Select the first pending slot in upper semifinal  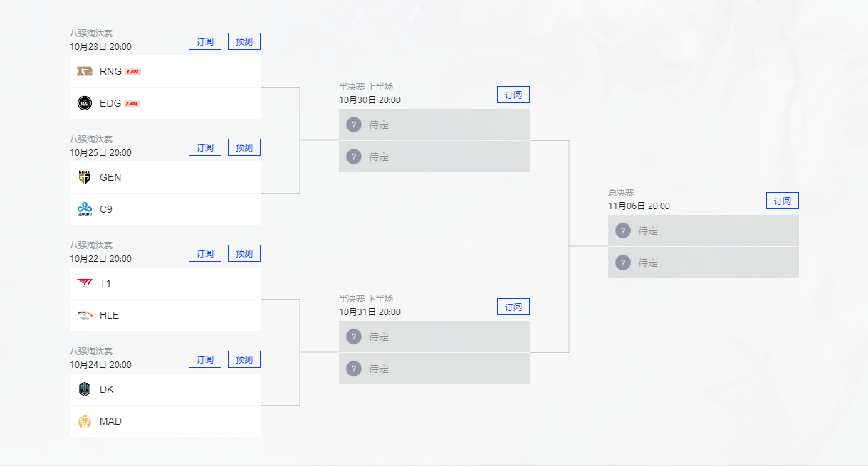pos(434,125)
